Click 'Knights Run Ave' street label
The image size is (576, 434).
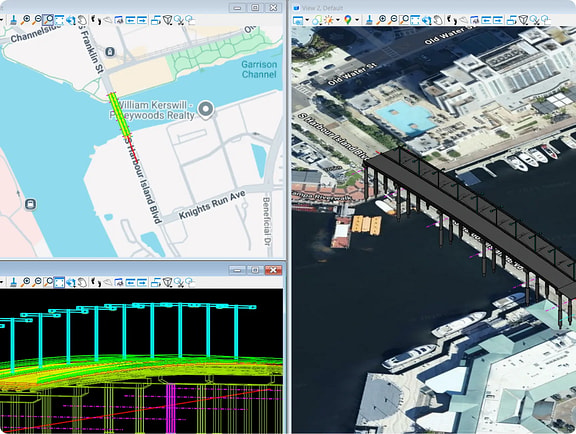212,205
